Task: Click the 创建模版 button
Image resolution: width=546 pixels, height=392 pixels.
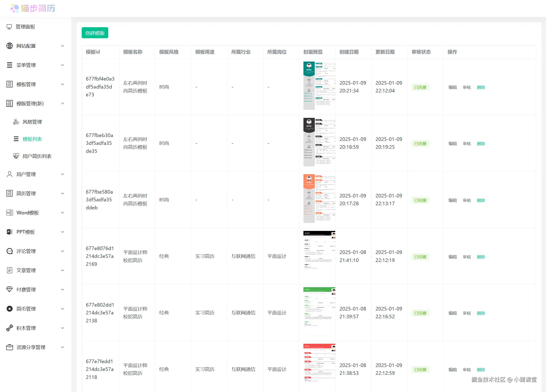Action: pos(95,33)
